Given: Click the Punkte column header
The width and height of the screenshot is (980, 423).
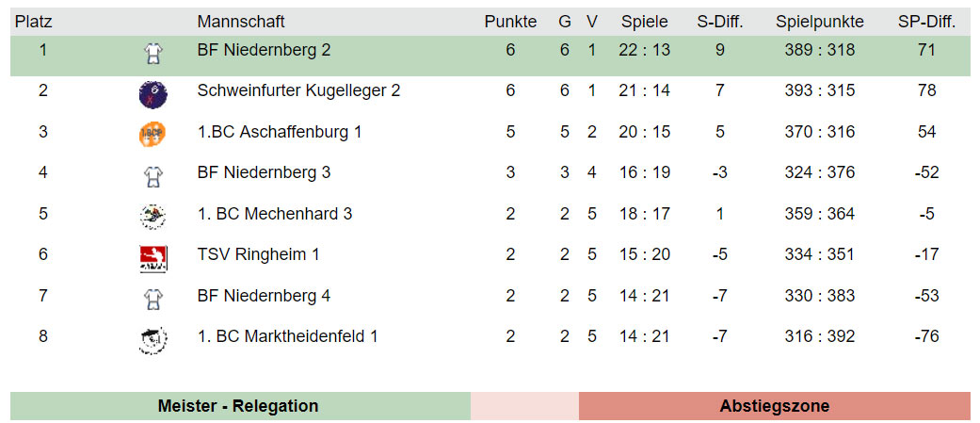Looking at the screenshot, I should click(510, 22).
